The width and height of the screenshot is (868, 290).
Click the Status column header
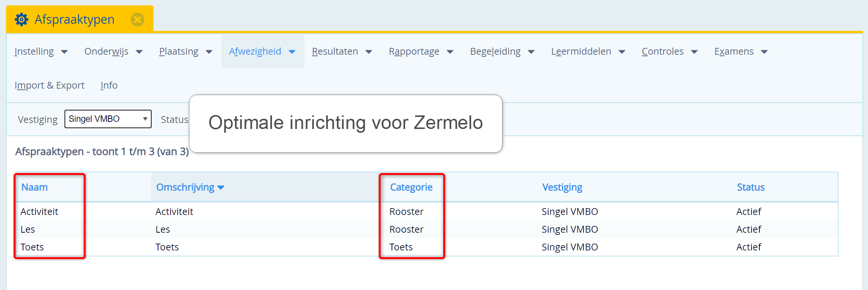coord(750,187)
